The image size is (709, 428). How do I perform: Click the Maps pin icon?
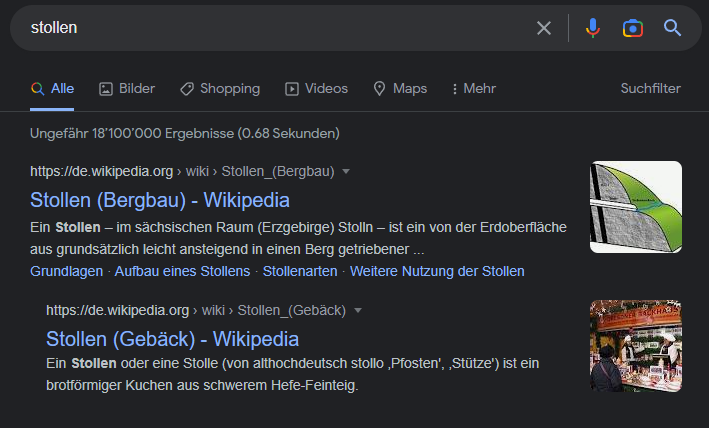click(x=379, y=89)
